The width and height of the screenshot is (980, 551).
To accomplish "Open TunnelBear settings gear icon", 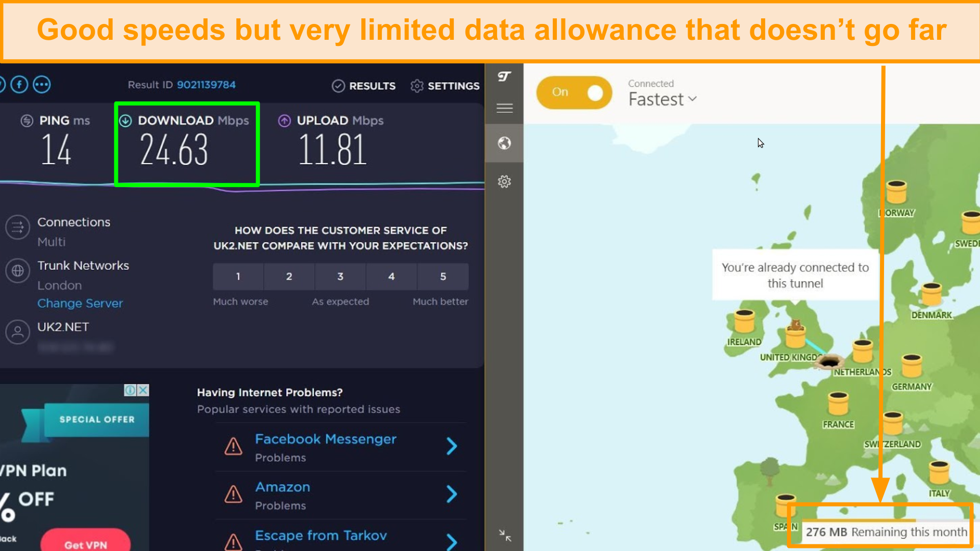I will [x=504, y=182].
